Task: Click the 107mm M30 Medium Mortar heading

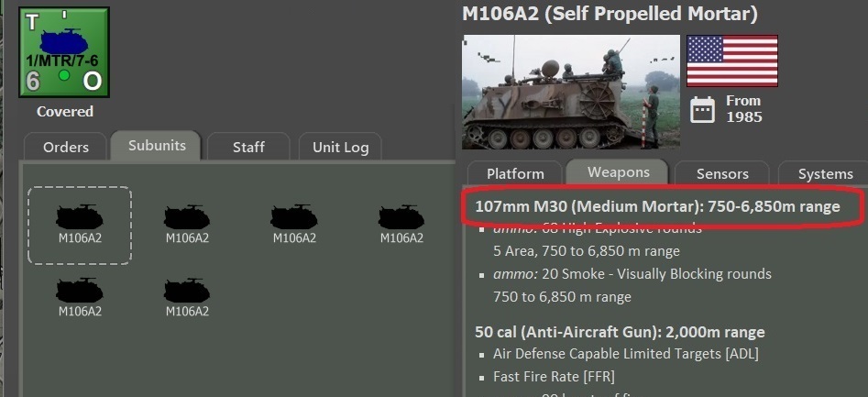Action: [x=657, y=207]
